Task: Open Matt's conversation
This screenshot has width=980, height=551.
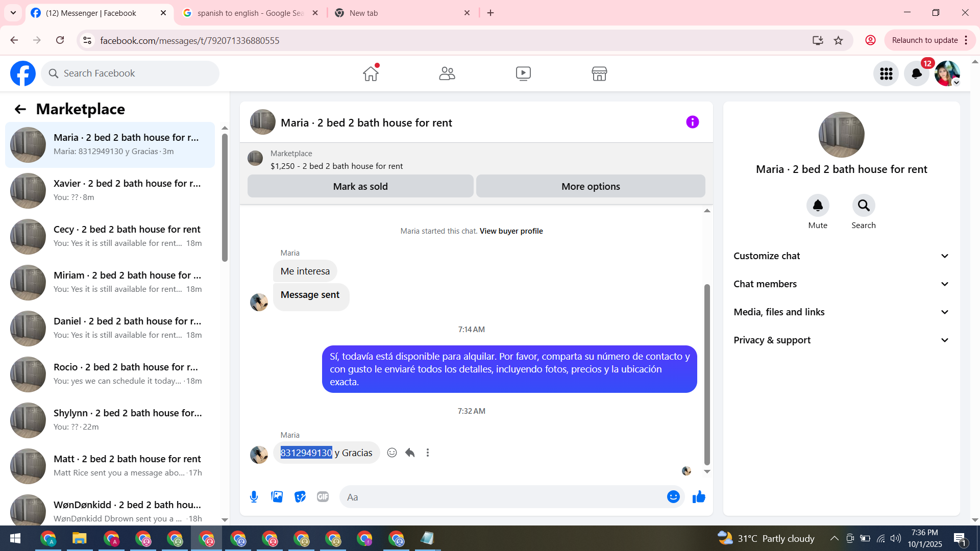Action: click(x=110, y=466)
